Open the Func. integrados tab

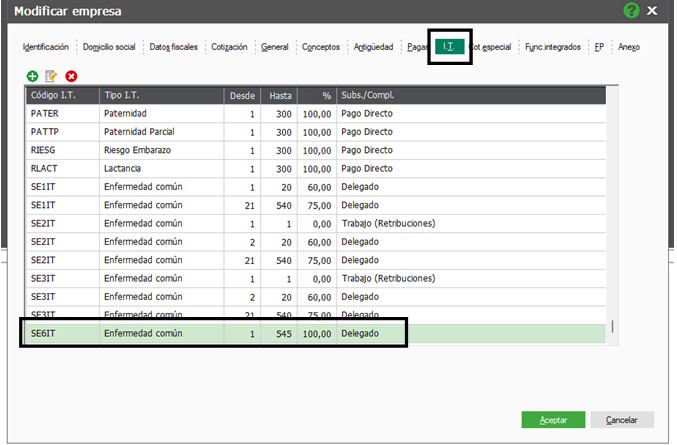(x=553, y=47)
